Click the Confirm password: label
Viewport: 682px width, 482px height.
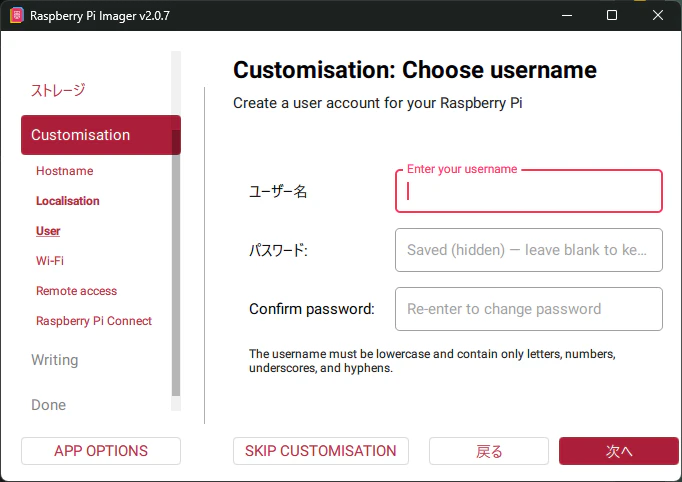pos(311,309)
